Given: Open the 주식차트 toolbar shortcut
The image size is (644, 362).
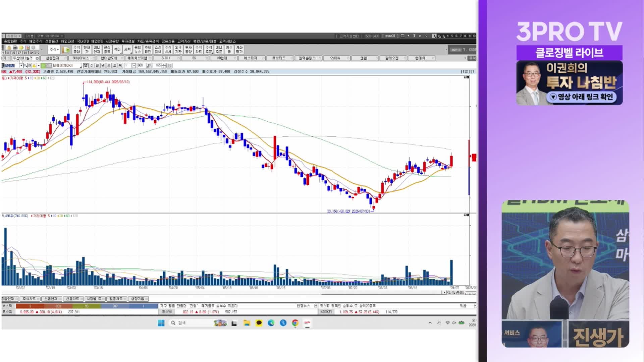Looking at the screenshot, I should pos(199,50).
